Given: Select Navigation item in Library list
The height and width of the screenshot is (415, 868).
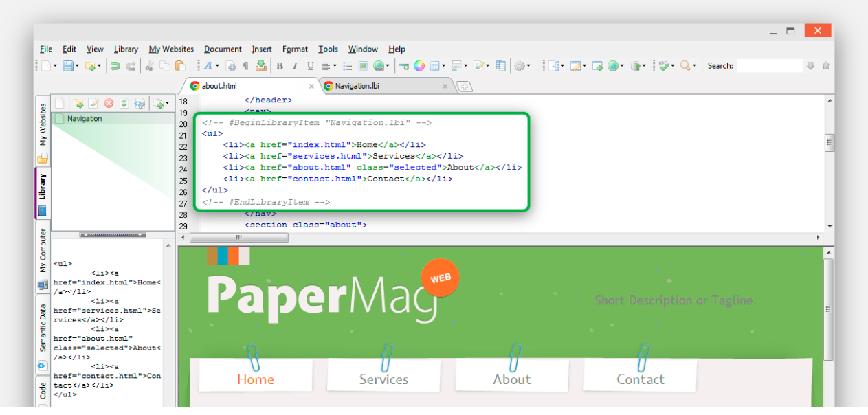Looking at the screenshot, I should pos(113,119).
